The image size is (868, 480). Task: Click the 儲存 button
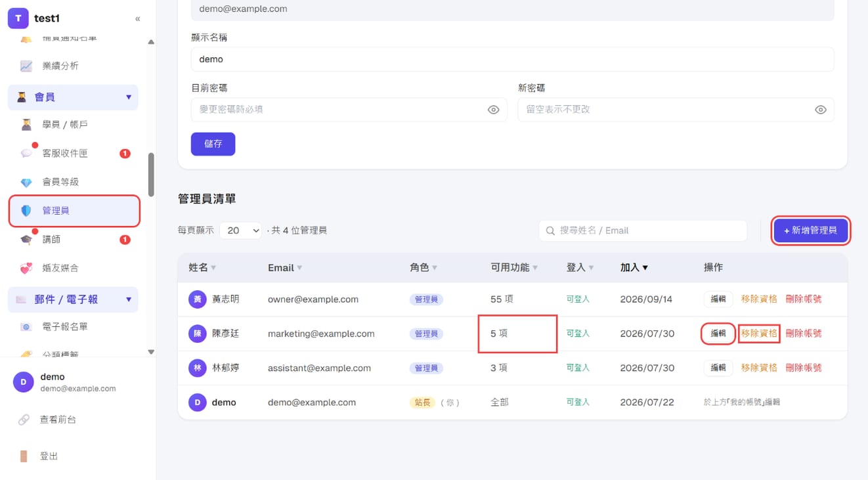[x=213, y=144]
